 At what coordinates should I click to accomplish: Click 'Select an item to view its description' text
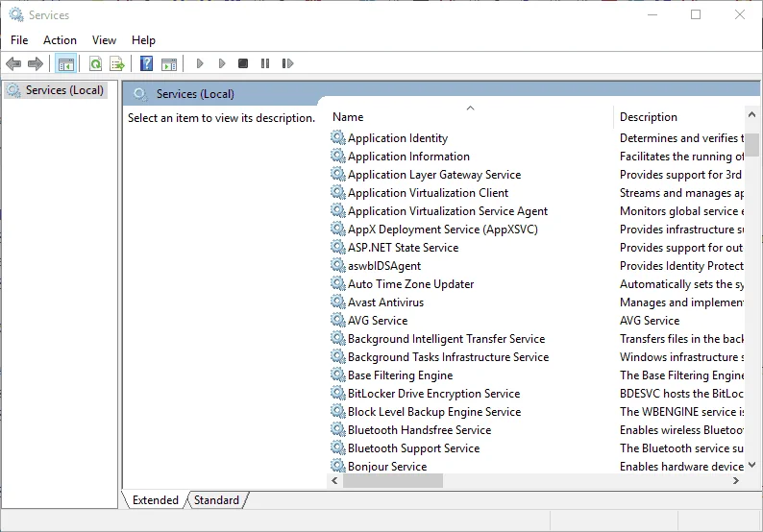(x=221, y=118)
